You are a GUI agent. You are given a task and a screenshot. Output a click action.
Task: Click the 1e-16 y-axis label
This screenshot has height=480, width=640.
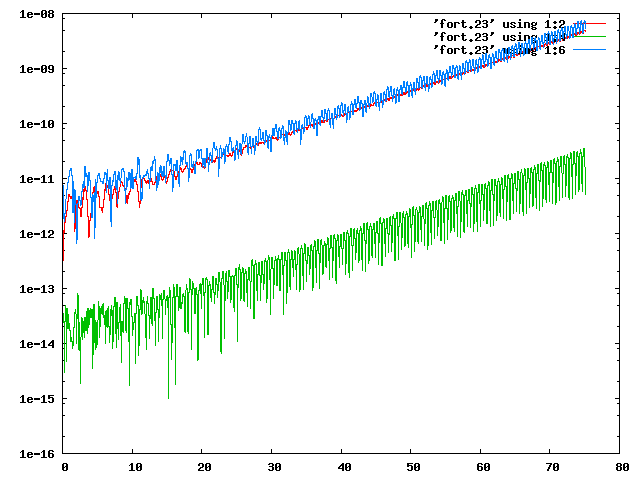click(37, 454)
